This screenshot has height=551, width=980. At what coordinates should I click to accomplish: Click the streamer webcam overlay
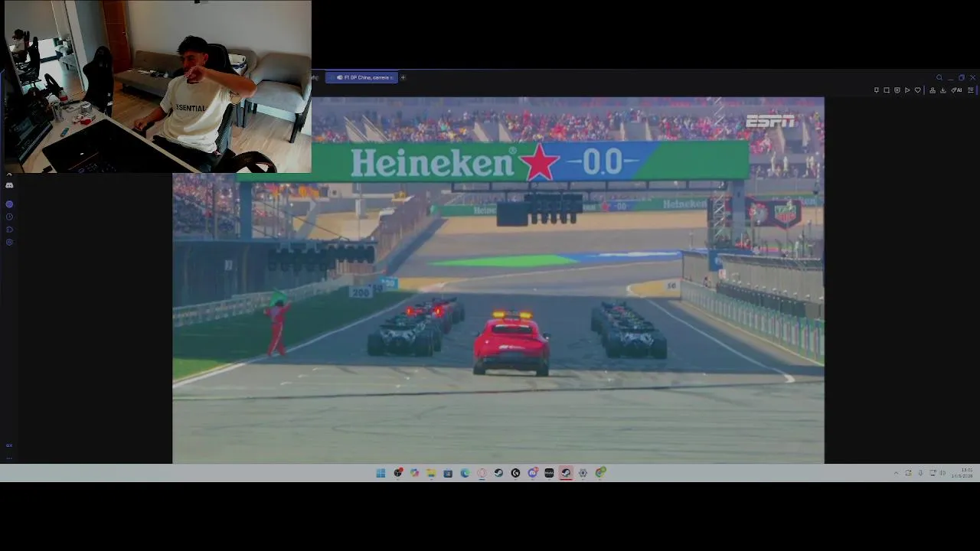[156, 86]
